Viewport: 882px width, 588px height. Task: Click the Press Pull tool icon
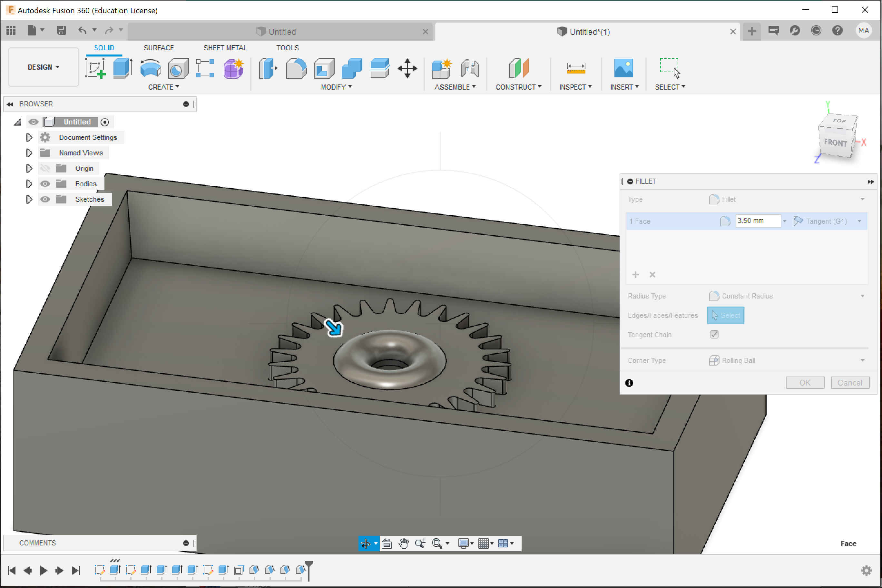pos(268,68)
